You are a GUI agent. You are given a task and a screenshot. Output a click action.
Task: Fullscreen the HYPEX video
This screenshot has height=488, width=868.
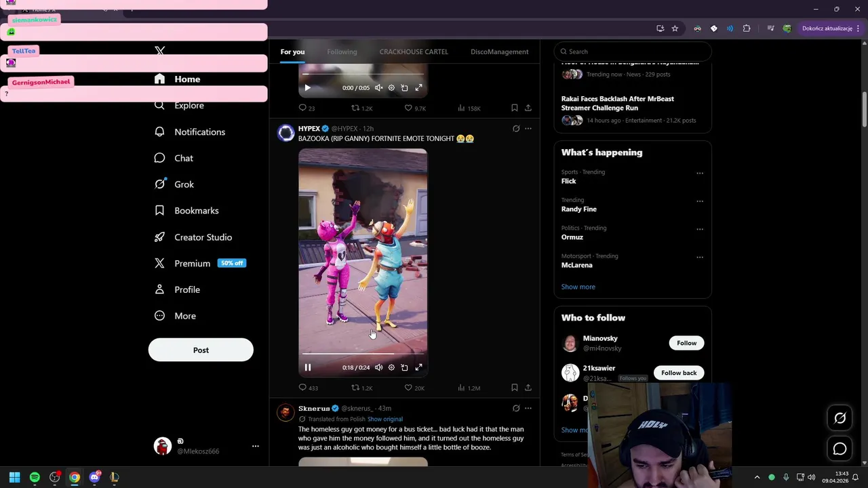click(x=418, y=367)
